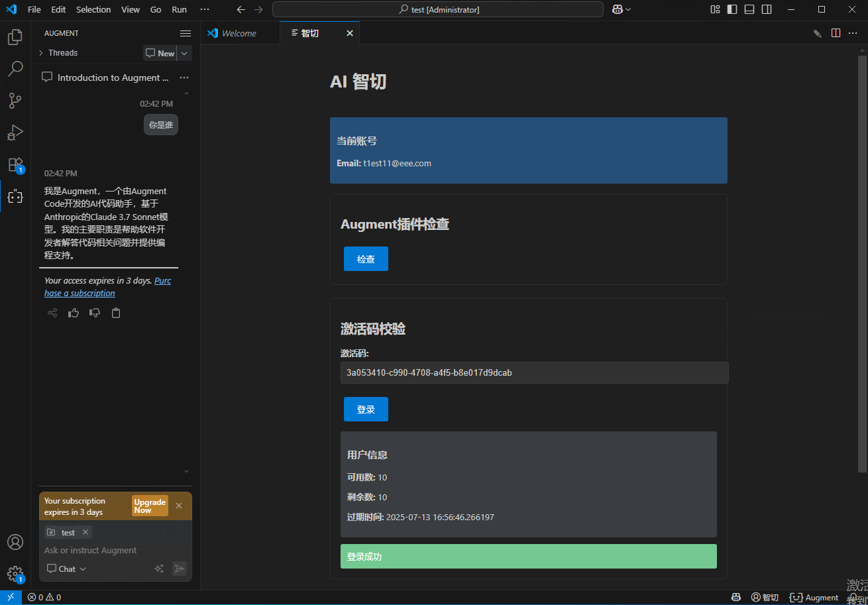Open the Accounts menu icon
The height and width of the screenshot is (605, 868).
tap(15, 542)
